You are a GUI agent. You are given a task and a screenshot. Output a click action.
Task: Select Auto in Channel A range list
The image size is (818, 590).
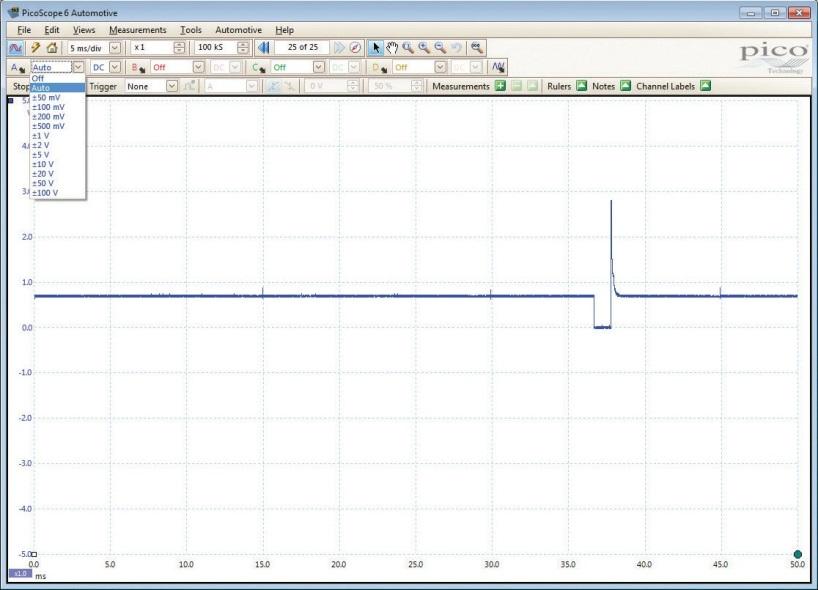tap(57, 88)
